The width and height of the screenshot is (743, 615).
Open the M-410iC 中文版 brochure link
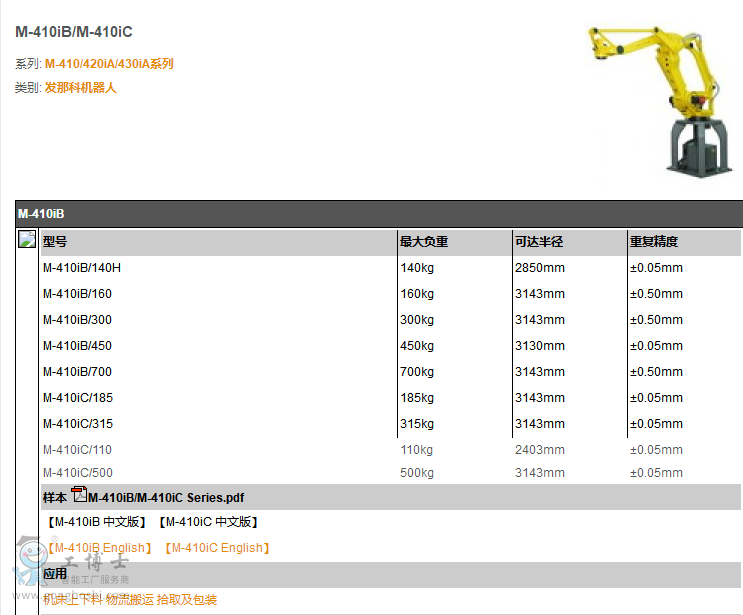[x=210, y=522]
